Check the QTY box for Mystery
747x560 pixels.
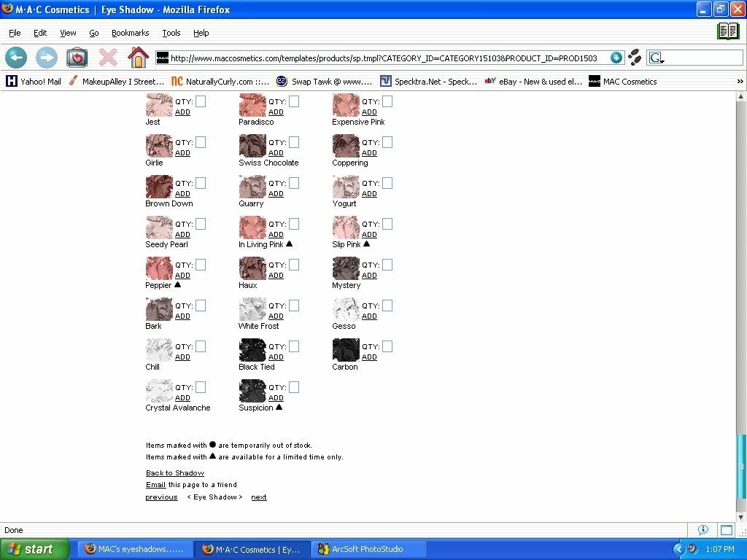coord(387,265)
